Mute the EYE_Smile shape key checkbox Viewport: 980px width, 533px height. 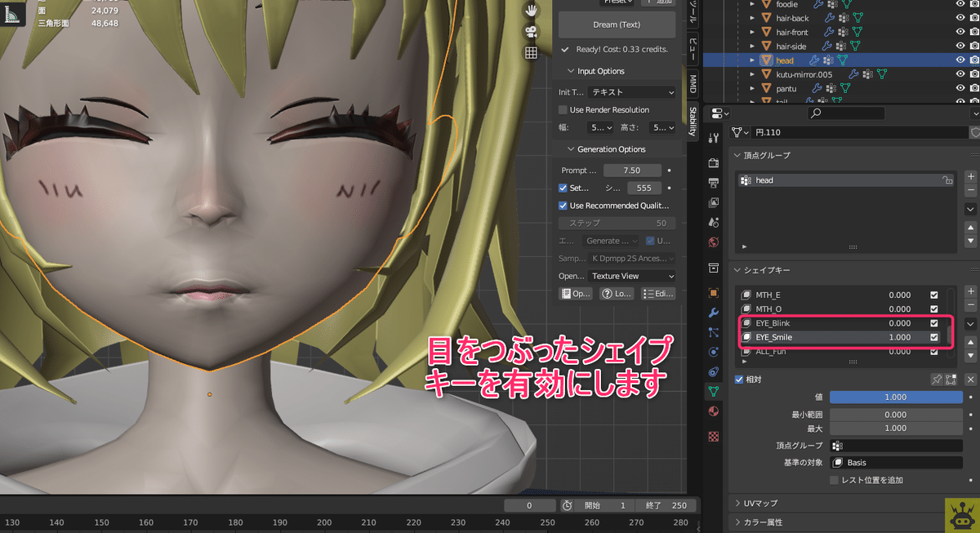pyautogui.click(x=934, y=337)
